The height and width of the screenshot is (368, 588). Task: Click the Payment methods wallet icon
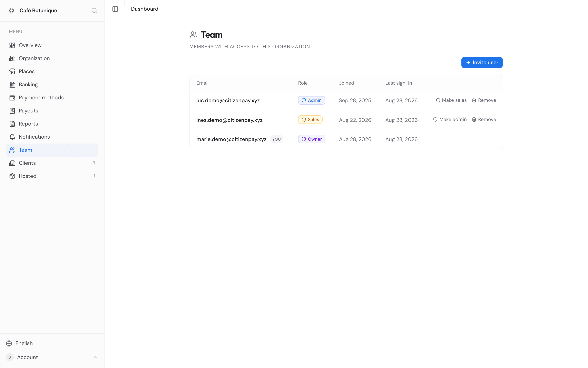pyautogui.click(x=12, y=98)
